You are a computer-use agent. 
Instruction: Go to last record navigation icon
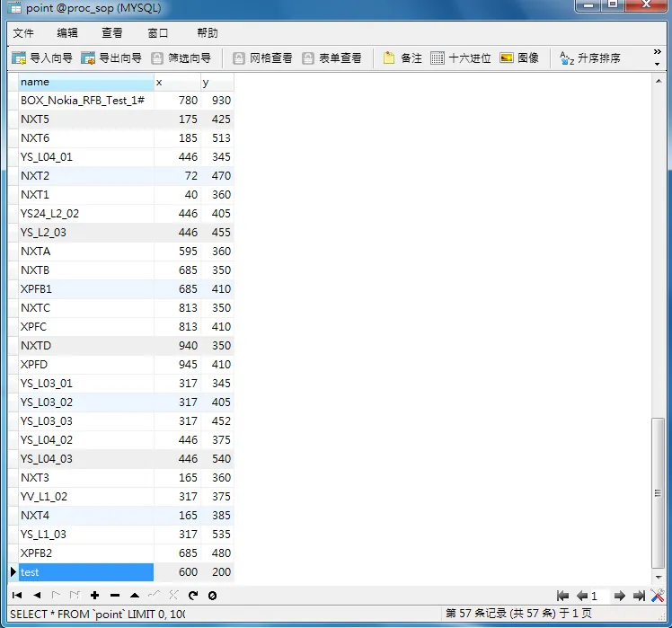tap(75, 595)
